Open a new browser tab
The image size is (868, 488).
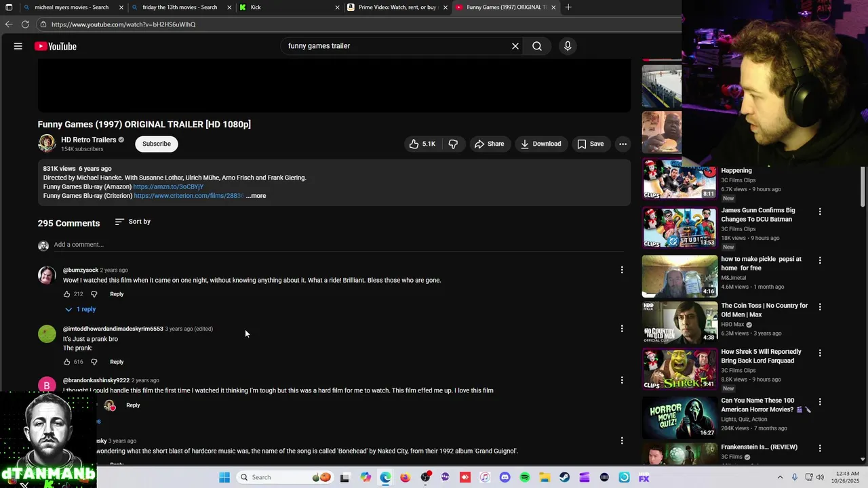[x=568, y=7]
